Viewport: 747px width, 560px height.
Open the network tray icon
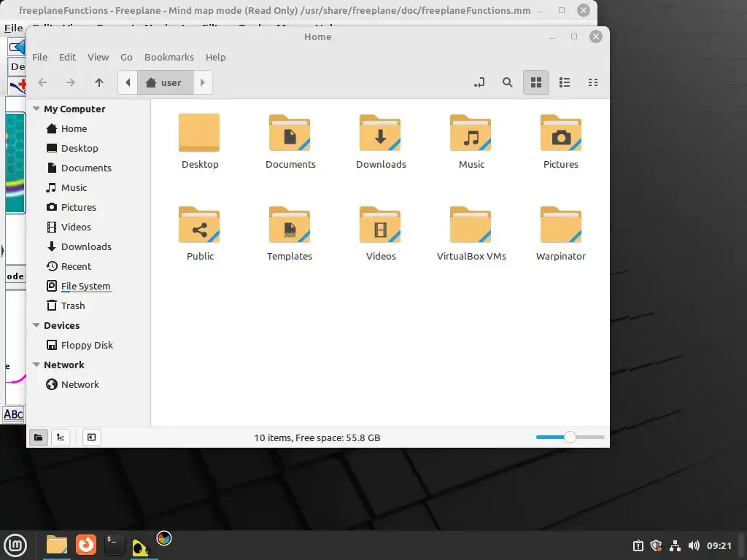[675, 545]
